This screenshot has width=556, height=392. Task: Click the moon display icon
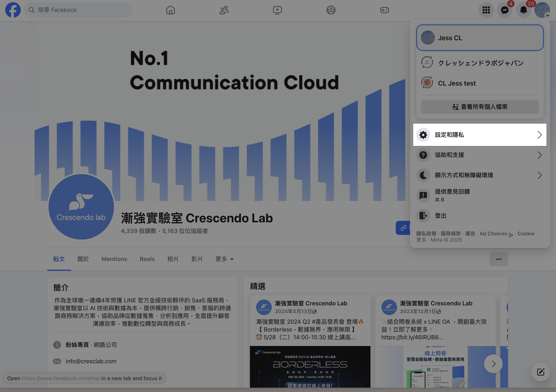click(x=423, y=175)
